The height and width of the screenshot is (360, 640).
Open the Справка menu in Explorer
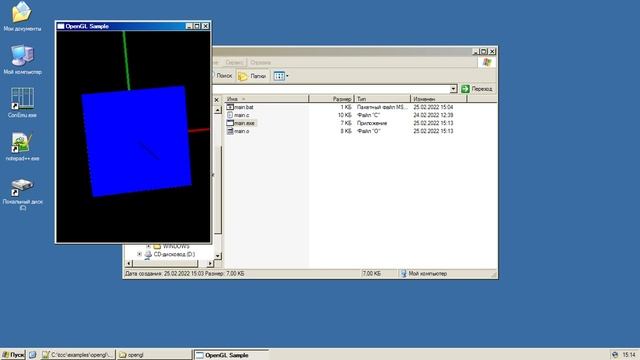(260, 62)
